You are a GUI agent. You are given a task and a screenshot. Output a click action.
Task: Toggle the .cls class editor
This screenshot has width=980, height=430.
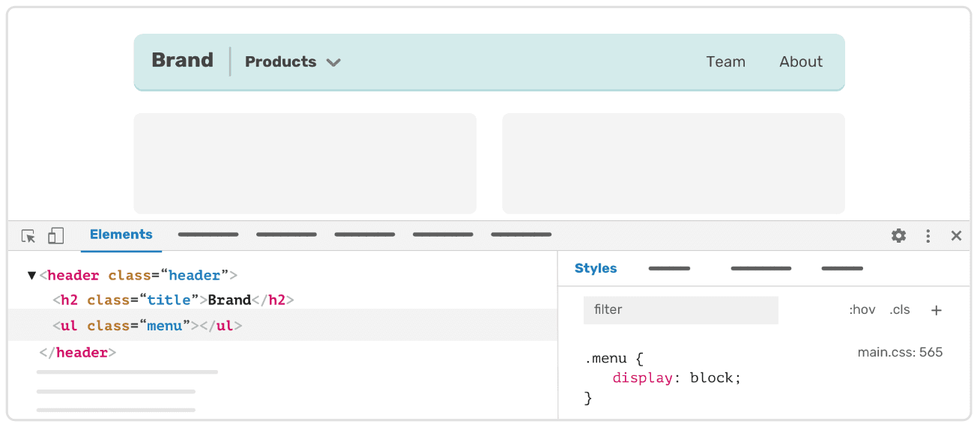pyautogui.click(x=899, y=310)
